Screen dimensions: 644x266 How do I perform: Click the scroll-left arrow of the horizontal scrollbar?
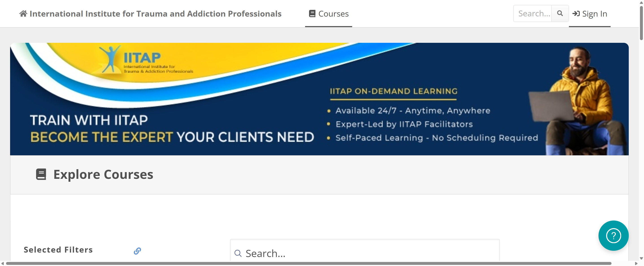pos(2,264)
